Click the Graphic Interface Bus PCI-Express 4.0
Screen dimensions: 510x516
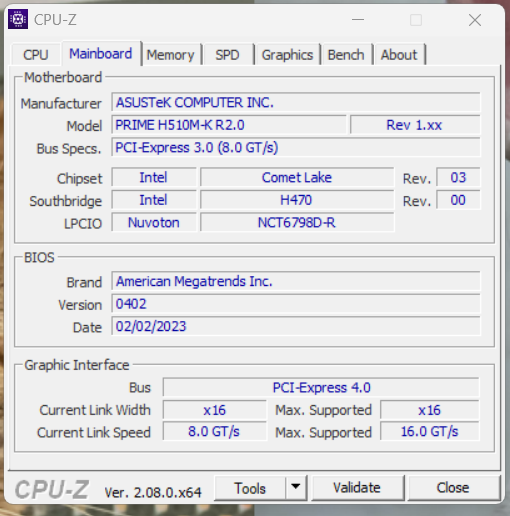click(321, 387)
